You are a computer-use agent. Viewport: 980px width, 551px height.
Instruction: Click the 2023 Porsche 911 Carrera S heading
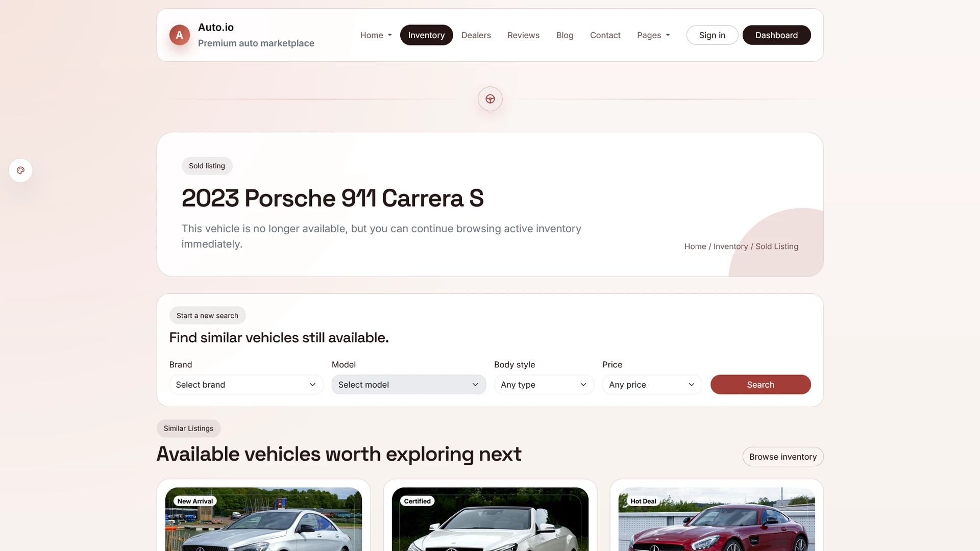pyautogui.click(x=332, y=198)
